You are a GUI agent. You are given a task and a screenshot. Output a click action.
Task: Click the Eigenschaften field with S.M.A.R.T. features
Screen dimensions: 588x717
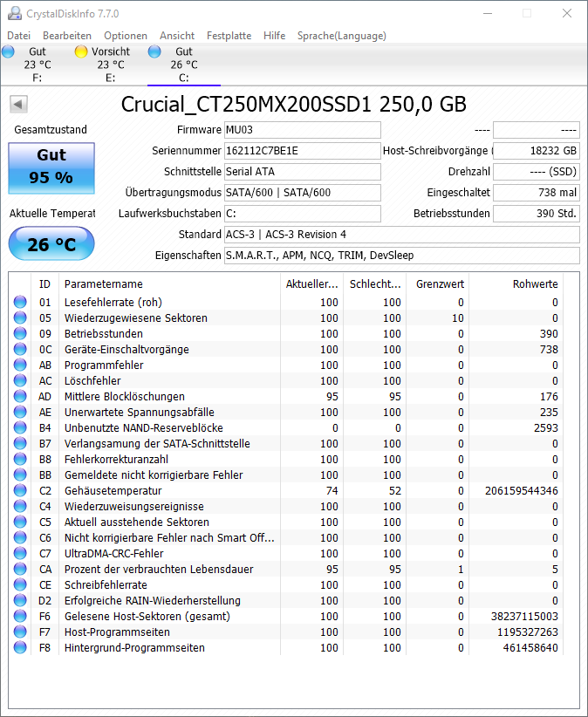402,256
